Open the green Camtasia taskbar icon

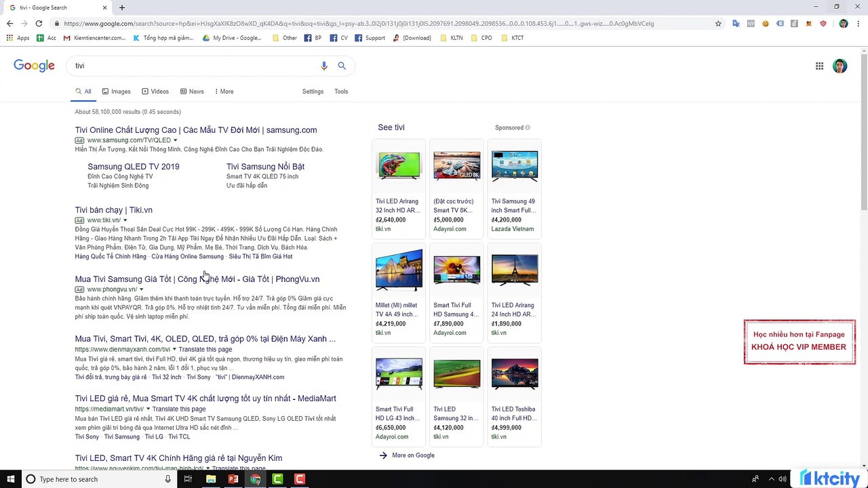pos(277,479)
